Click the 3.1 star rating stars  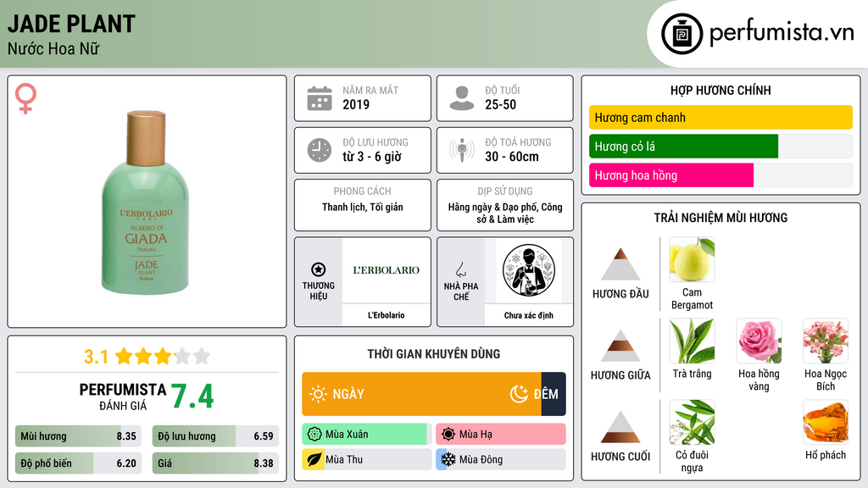163,356
